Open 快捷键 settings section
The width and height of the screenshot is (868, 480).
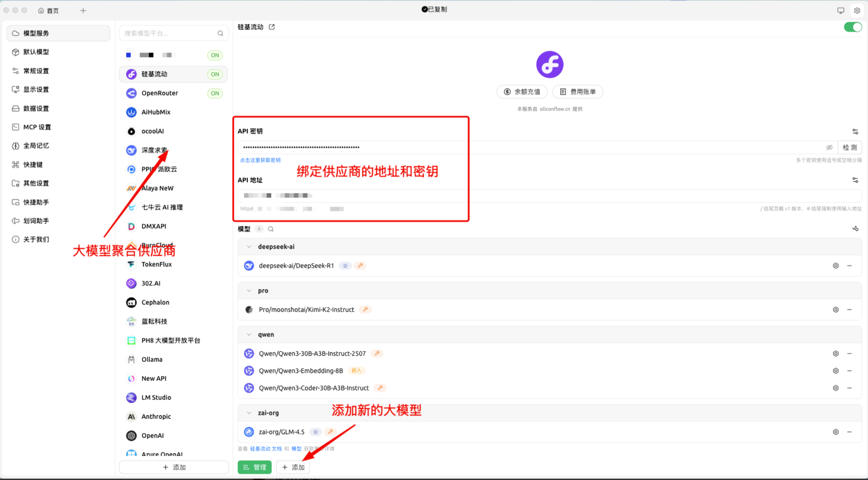(x=58, y=165)
